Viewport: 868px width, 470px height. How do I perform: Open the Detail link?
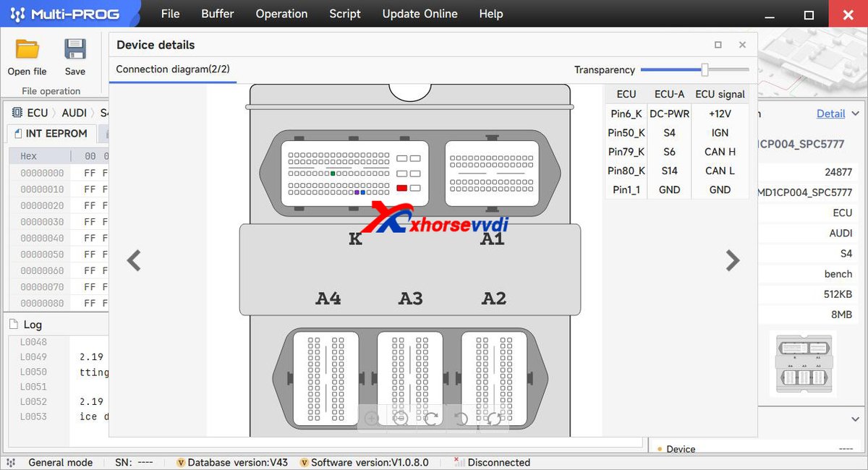pyautogui.click(x=830, y=114)
